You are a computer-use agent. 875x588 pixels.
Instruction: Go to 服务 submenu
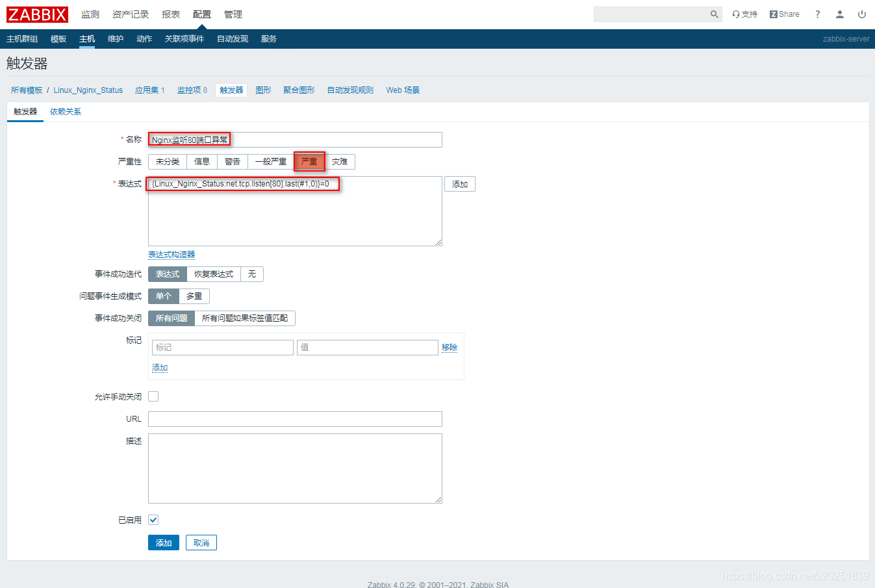pos(269,39)
